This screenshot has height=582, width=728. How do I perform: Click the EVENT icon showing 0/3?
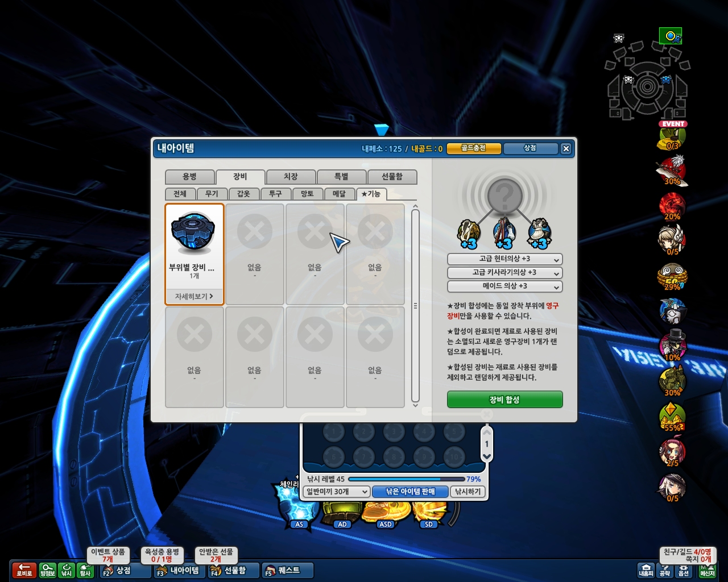(672, 136)
